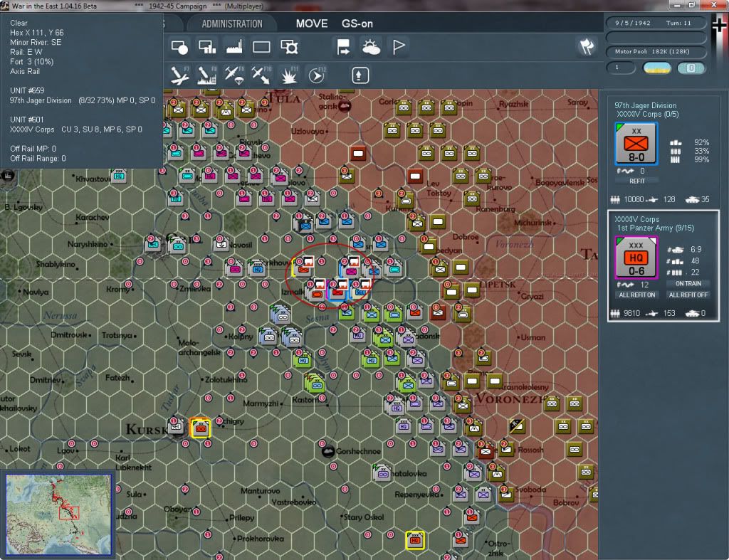
Task: Click the 97th Jager Division unit info line
Action: pyautogui.click(x=83, y=100)
